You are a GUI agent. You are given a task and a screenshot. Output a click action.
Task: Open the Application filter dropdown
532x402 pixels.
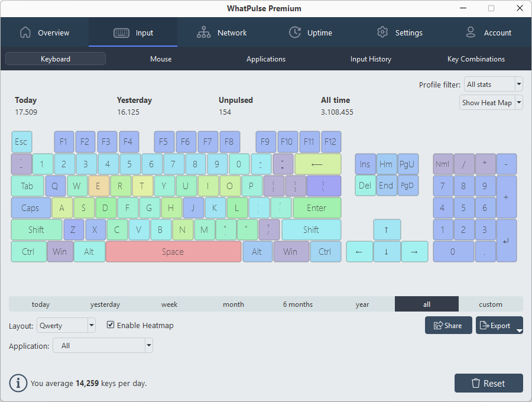[103, 345]
